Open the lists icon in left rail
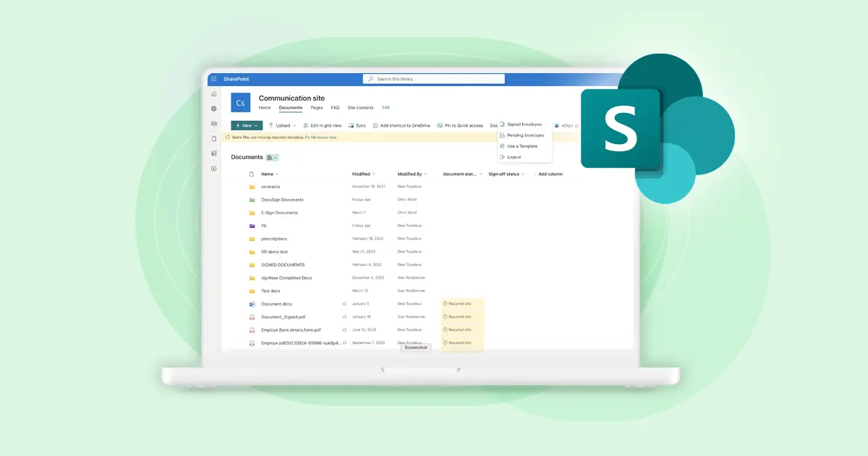 tap(213, 153)
